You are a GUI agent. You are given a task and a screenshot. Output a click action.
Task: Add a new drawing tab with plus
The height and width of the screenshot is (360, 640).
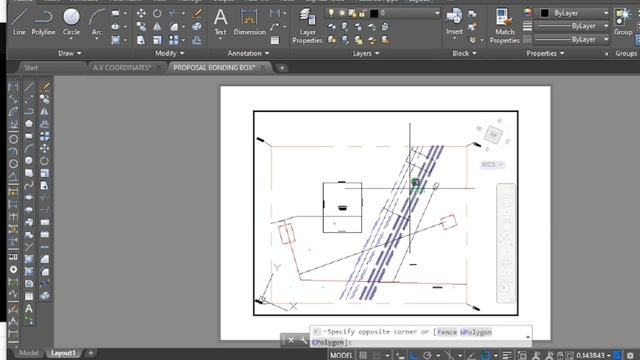coord(282,68)
